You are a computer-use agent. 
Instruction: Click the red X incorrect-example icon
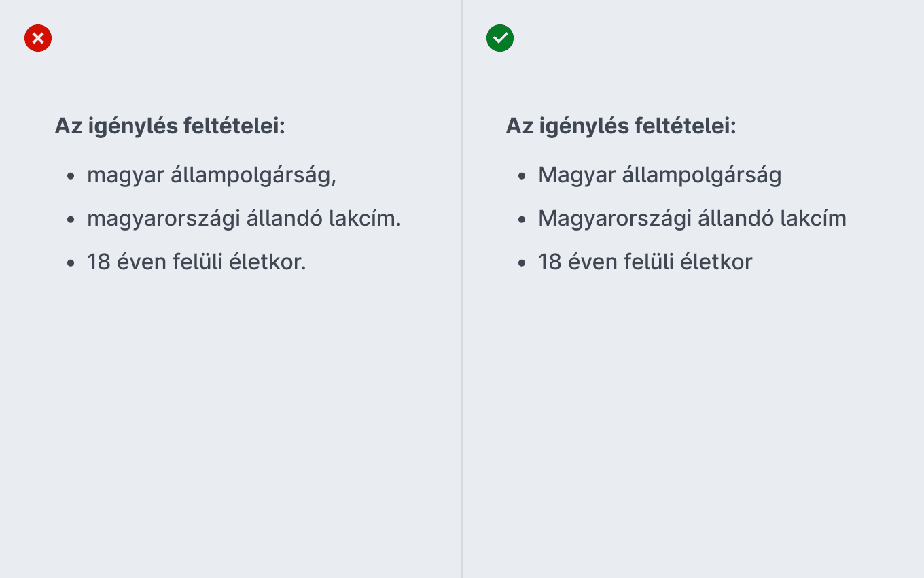tap(38, 38)
